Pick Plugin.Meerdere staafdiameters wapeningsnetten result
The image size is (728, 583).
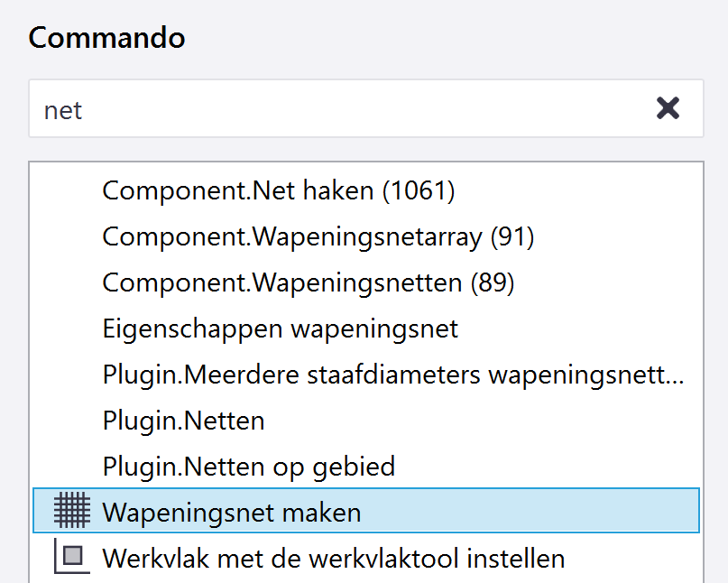(392, 375)
